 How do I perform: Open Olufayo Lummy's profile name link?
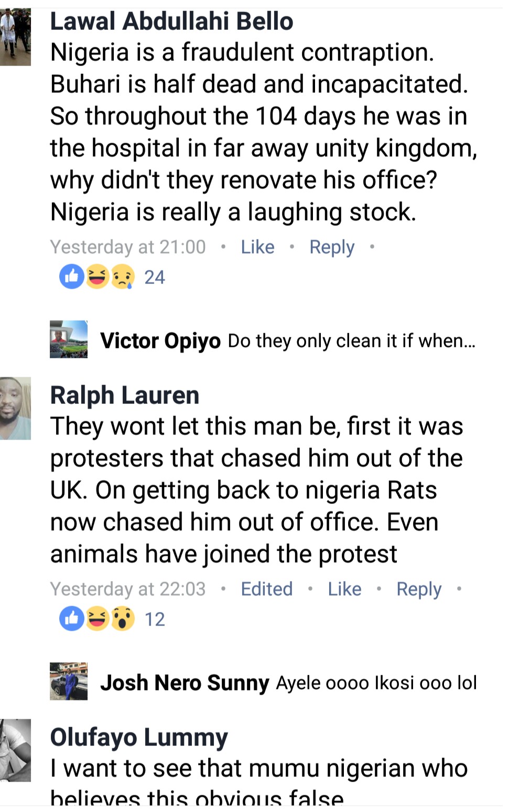pos(139,737)
